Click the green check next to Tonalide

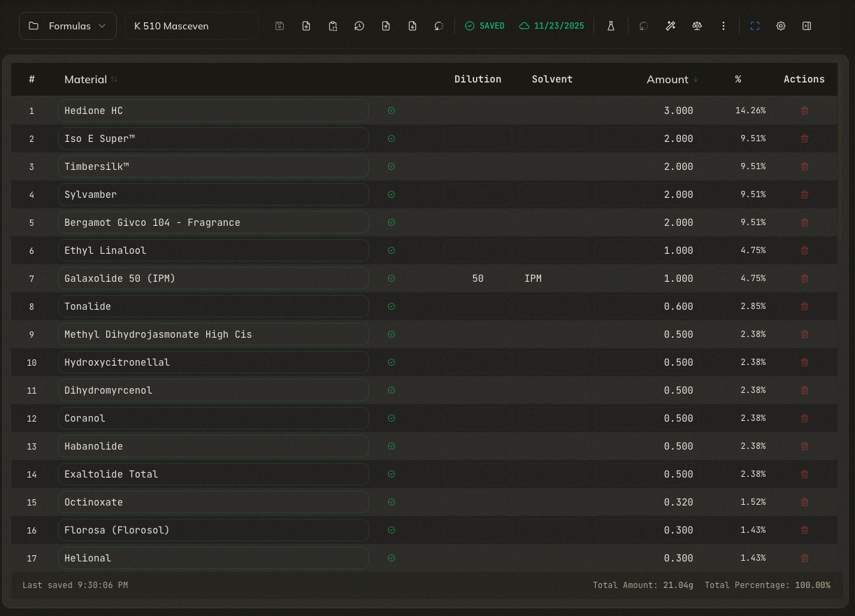click(391, 306)
